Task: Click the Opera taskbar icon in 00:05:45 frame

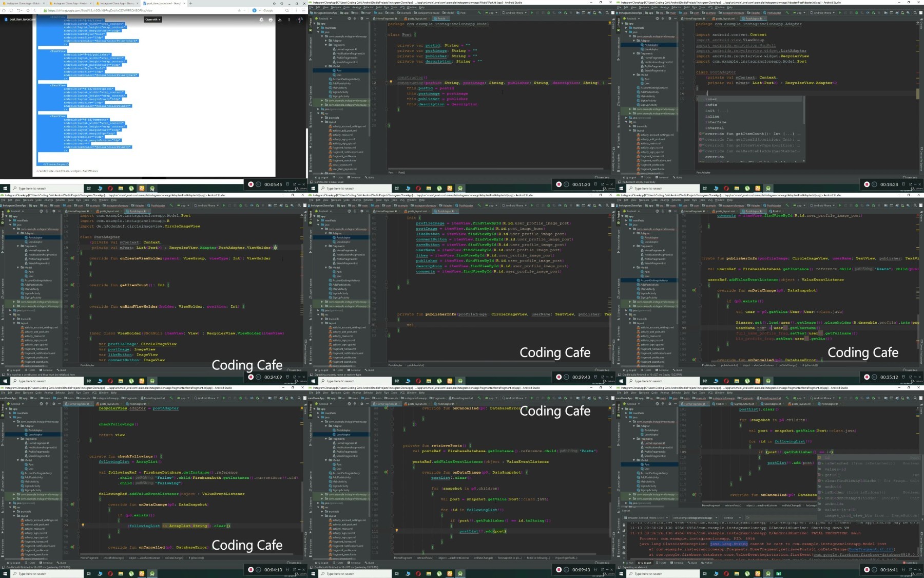Action: 110,188
